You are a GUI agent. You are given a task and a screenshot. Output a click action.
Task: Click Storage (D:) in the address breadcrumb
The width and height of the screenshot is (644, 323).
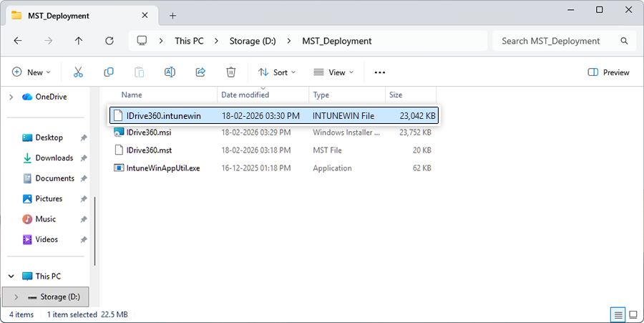click(253, 41)
